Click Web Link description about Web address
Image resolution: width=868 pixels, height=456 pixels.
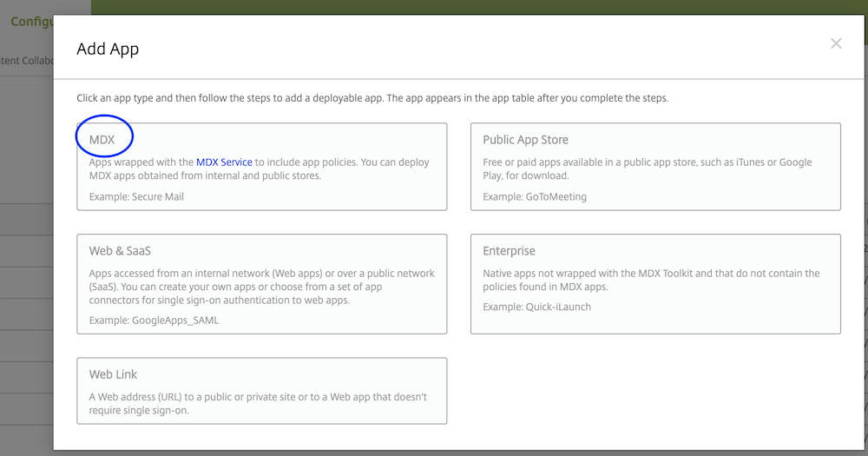258,403
